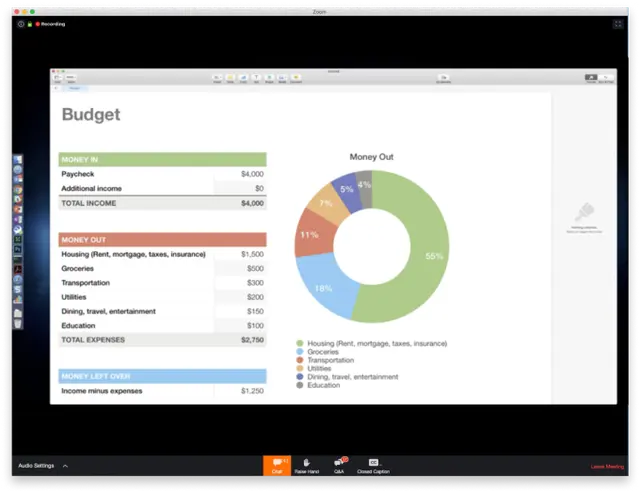Turn on Closed Caption
Viewport: 640px width, 491px height.
373,464
